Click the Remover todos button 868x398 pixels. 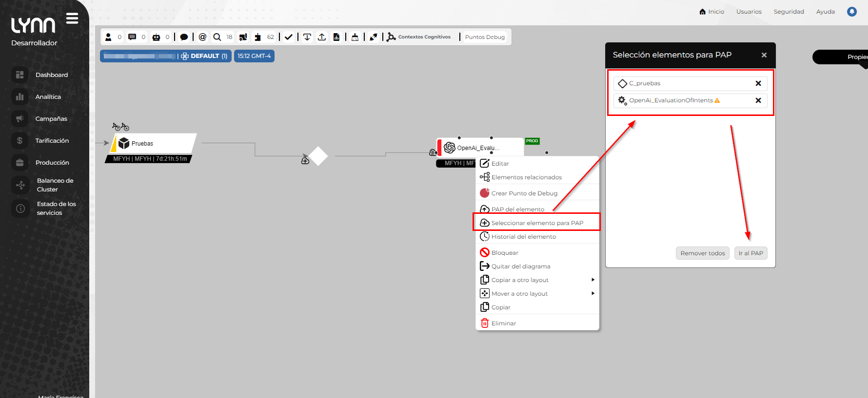(702, 253)
